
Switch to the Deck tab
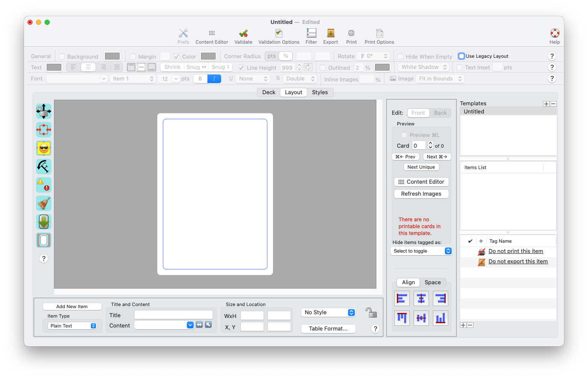pyautogui.click(x=269, y=92)
